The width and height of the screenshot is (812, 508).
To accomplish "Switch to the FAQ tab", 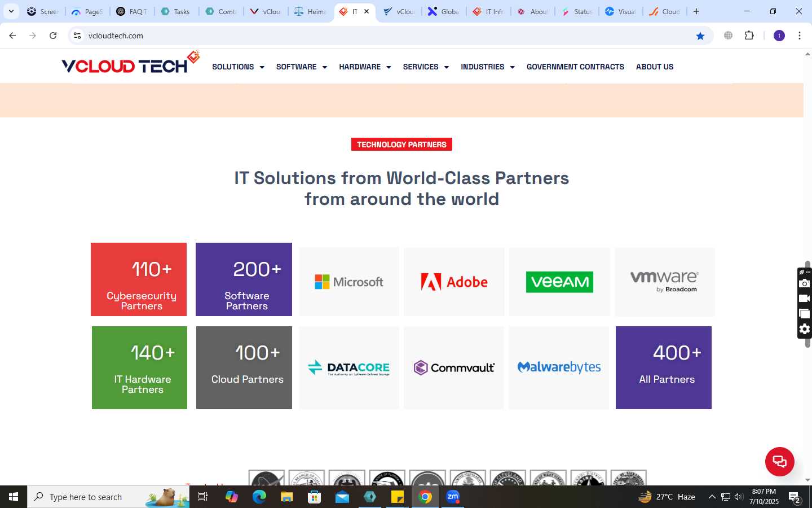I will pos(132,11).
